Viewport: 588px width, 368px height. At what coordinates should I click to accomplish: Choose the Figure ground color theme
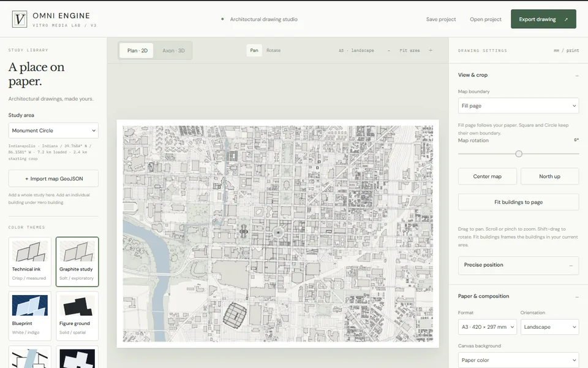[x=77, y=316]
